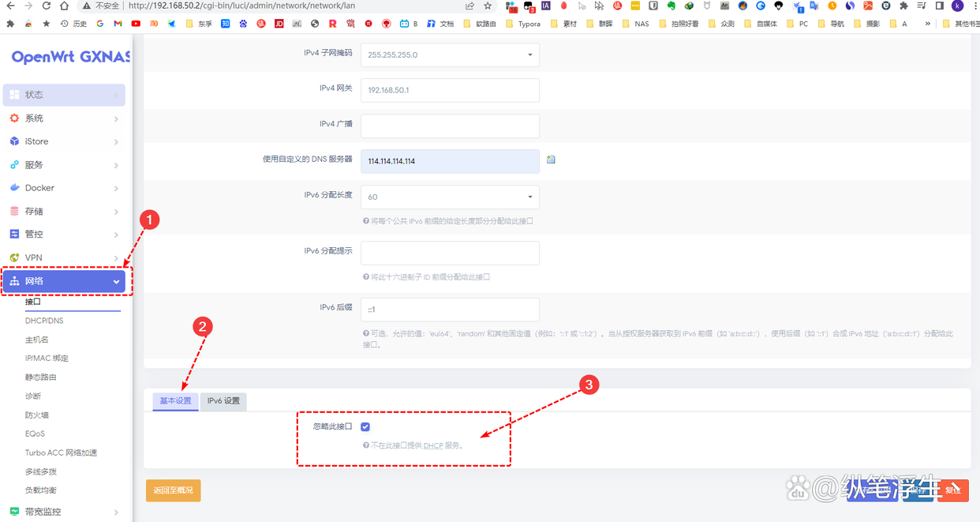Image resolution: width=980 pixels, height=522 pixels.
Task: Click the 返回至概况 button
Action: pos(173,490)
